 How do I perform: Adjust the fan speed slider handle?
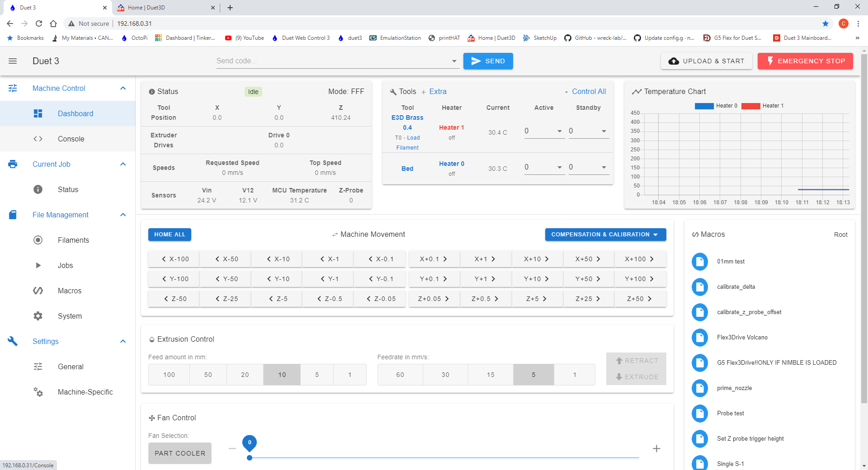[x=250, y=458]
